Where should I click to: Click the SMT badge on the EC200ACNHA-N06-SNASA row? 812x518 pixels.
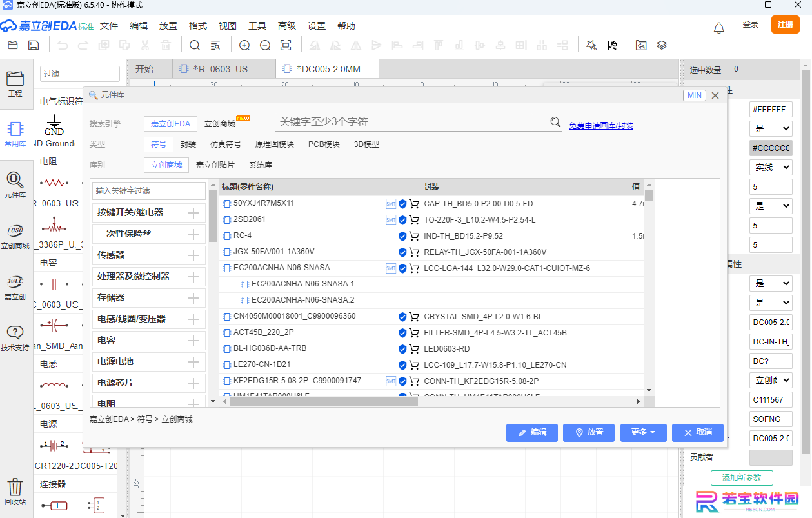(x=391, y=268)
